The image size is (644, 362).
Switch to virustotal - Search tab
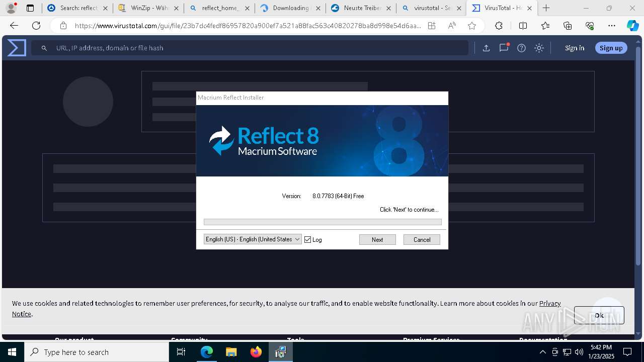tap(432, 8)
